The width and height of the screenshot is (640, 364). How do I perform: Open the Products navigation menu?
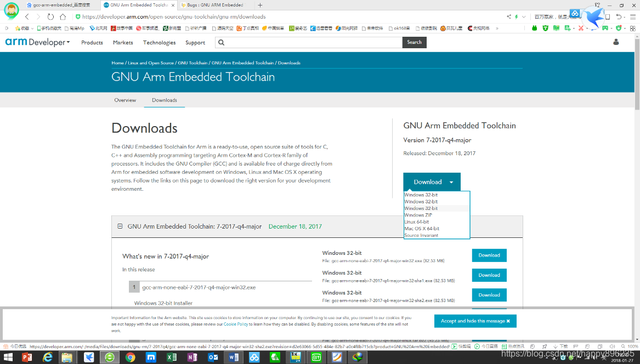[92, 42]
